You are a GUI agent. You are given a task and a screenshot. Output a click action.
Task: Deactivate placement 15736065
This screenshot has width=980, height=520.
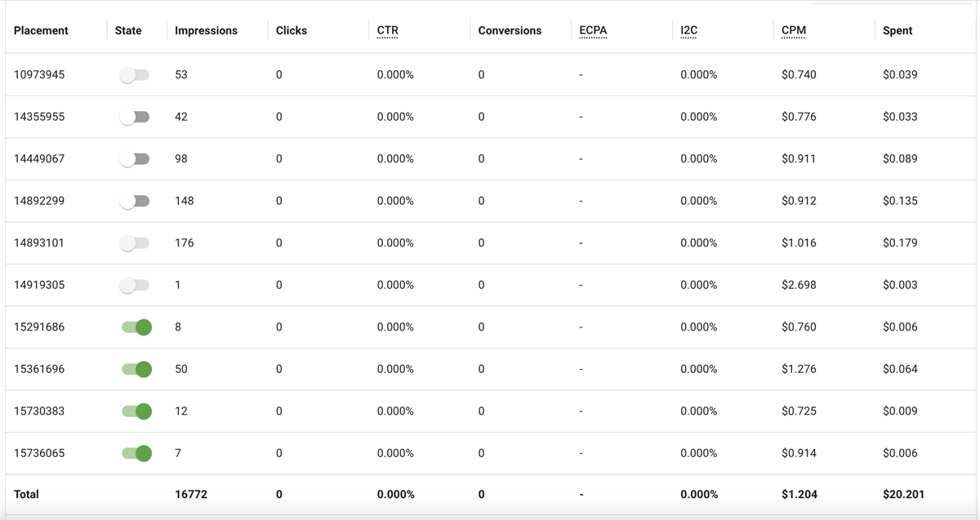[135, 452]
